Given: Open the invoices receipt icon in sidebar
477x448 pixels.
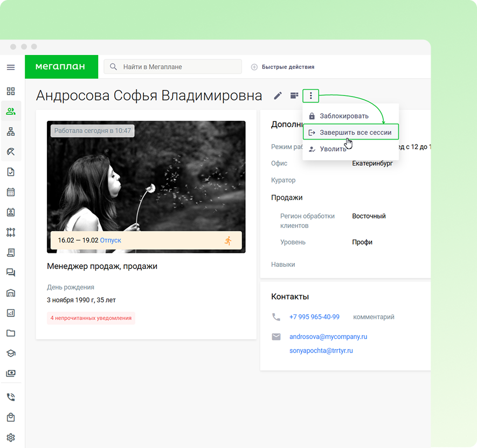Looking at the screenshot, I should click(x=11, y=252).
